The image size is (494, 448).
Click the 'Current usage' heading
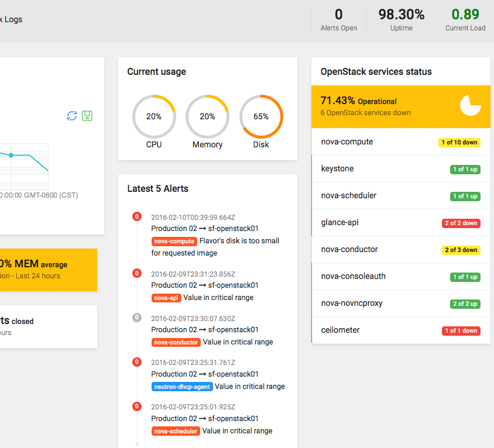[x=157, y=72]
